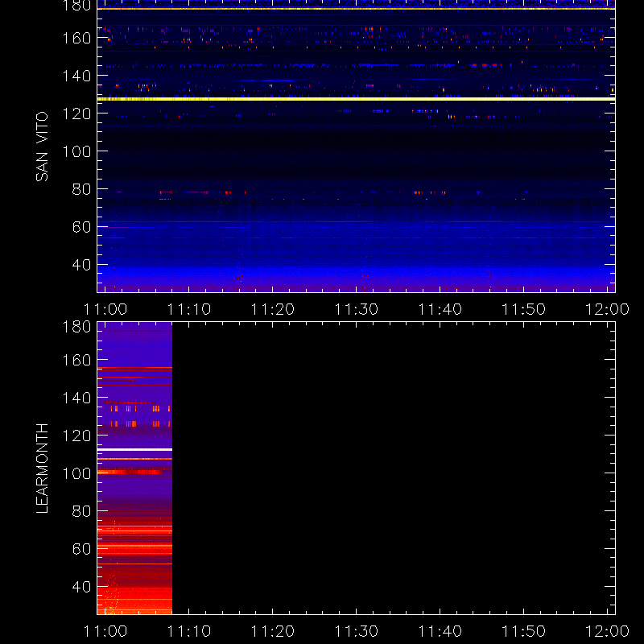The width and height of the screenshot is (644, 644).
Task: Click the bright white band near 112 in LEARMONTH
Action: point(134,450)
